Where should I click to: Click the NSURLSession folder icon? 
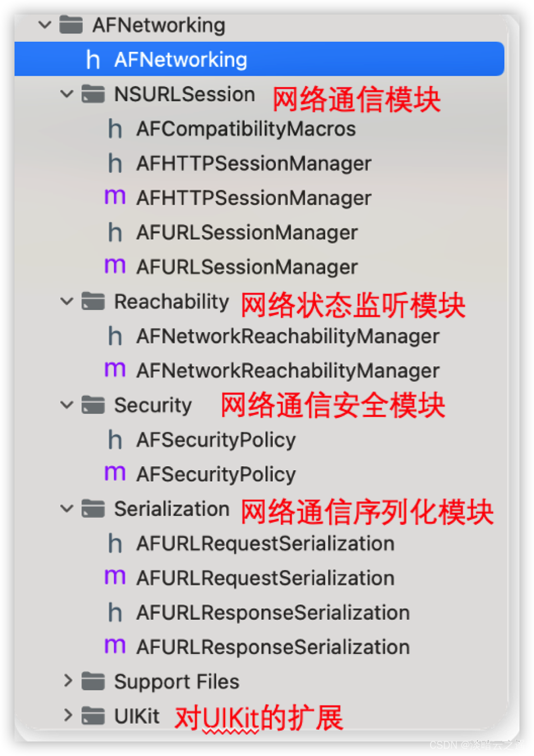pyautogui.click(x=93, y=94)
